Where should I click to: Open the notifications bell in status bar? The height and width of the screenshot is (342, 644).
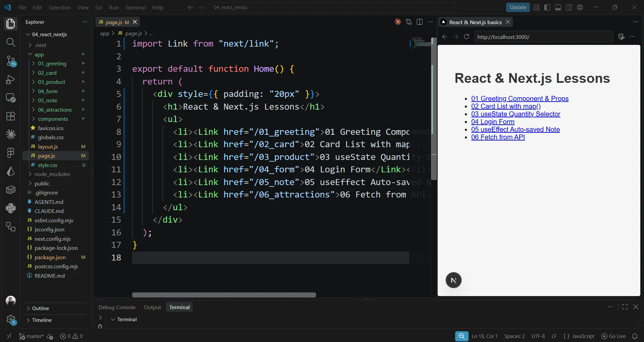coord(635,336)
